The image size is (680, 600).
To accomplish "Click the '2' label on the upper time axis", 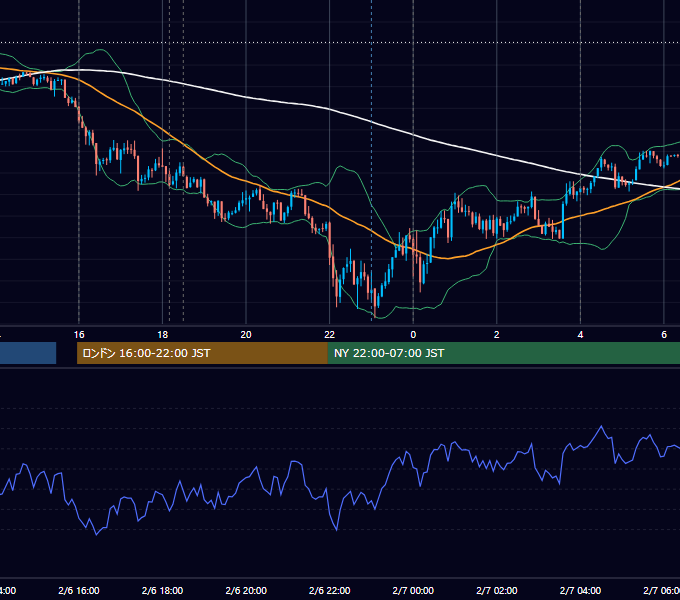I will [x=497, y=335].
